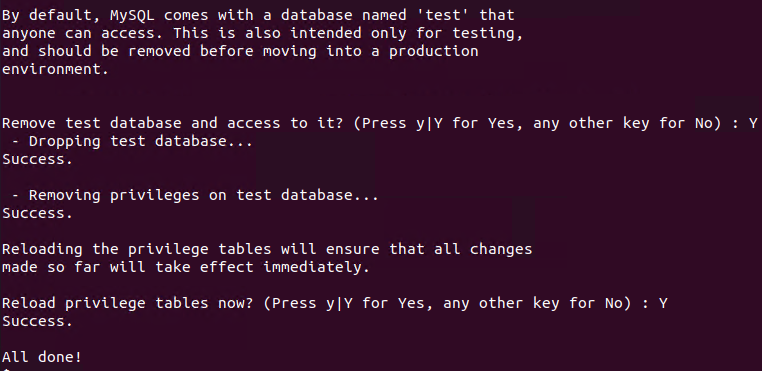
Task: Click the 'All done!' message
Action: pyautogui.click(x=42, y=357)
